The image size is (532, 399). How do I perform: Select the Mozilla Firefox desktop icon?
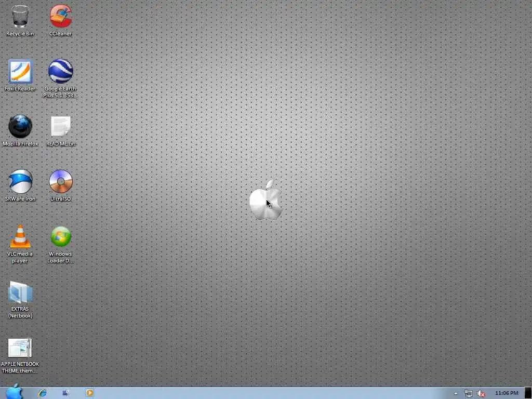tap(20, 130)
